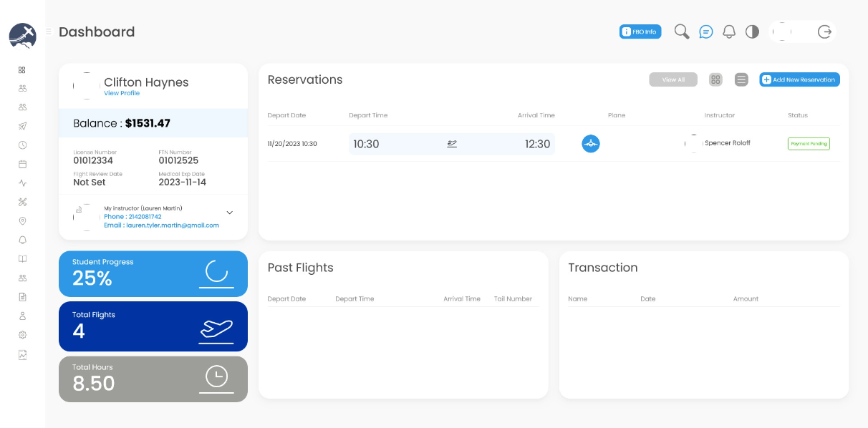
Task: Open the clock icon in sidebar
Action: [22, 145]
